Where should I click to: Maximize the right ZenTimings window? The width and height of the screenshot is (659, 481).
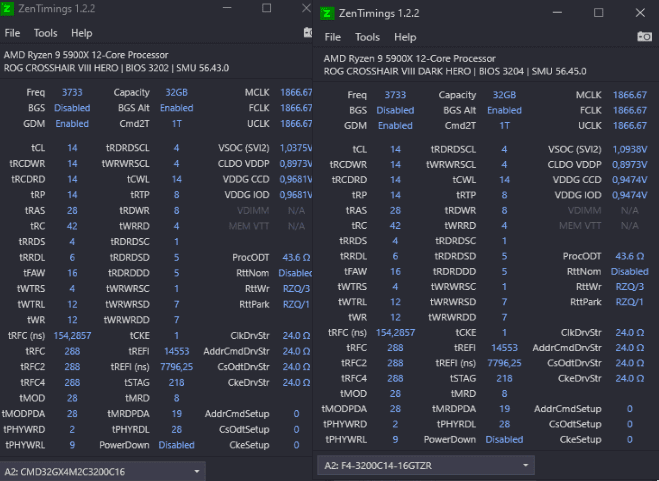[598, 13]
